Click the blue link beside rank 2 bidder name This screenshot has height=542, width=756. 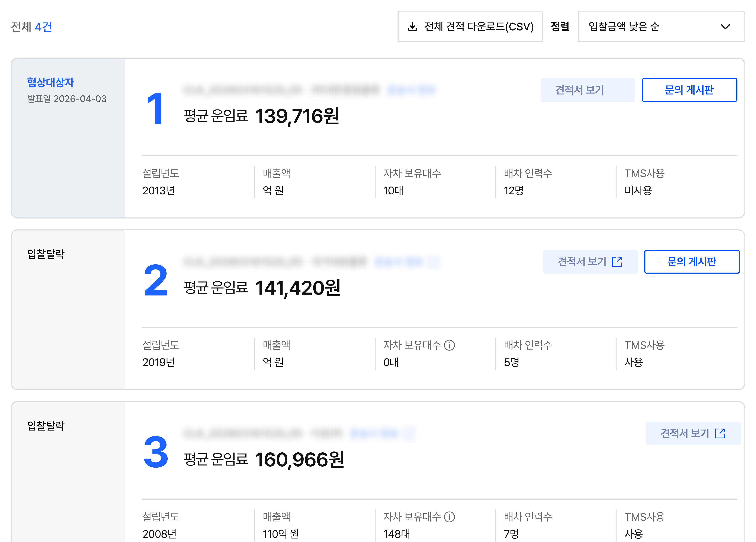399,262
